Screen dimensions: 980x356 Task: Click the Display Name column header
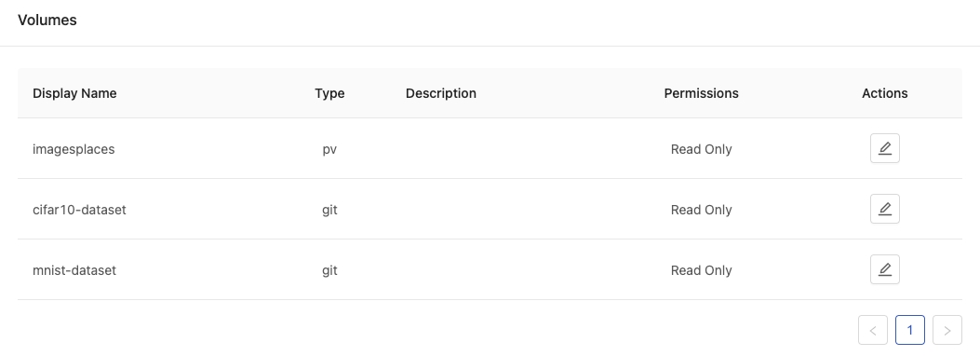pos(74,93)
